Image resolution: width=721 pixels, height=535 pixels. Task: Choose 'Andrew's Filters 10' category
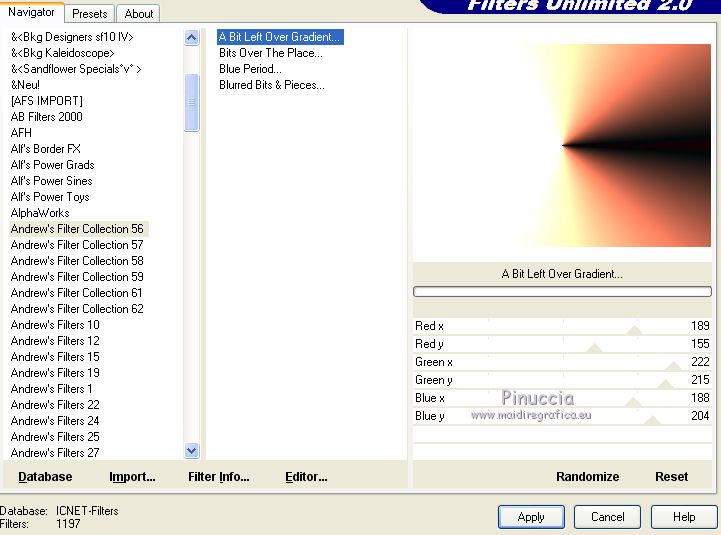[55, 325]
